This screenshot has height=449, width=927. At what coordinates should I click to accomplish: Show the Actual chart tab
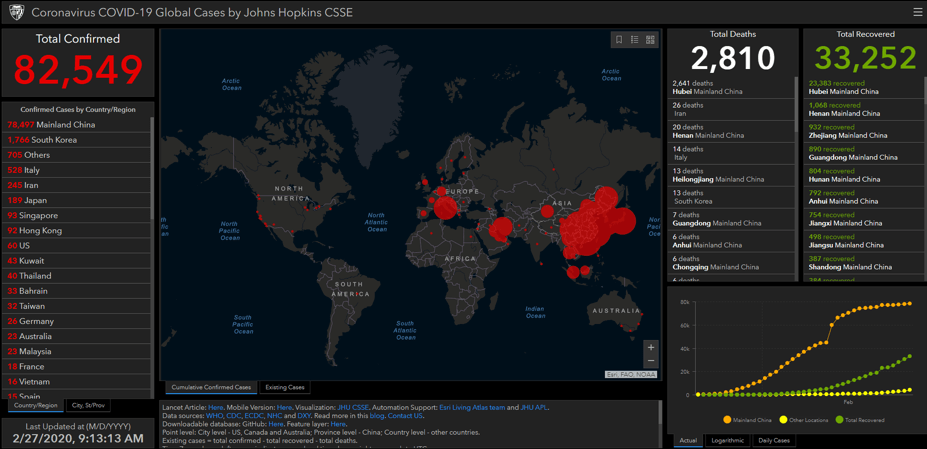688,441
